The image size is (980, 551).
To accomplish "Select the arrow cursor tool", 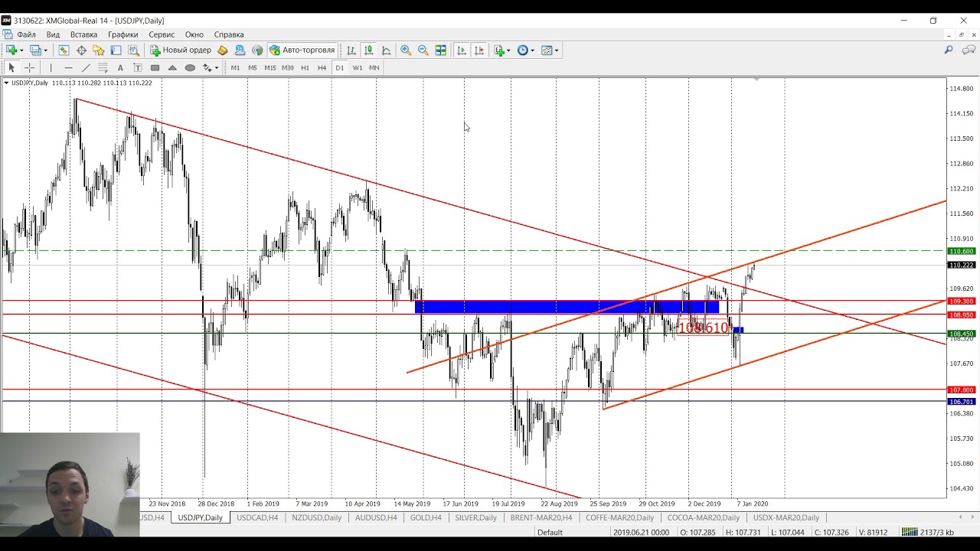I will pos(11,67).
